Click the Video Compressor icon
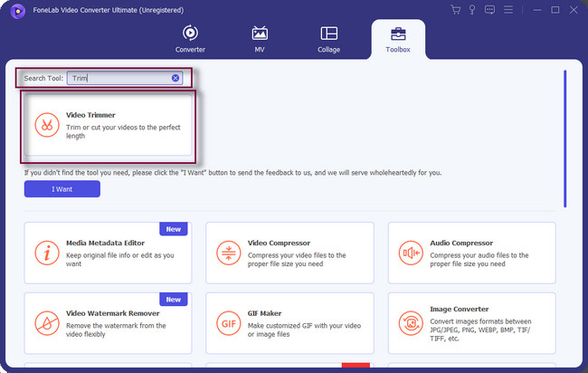The height and width of the screenshot is (373, 588). click(228, 253)
